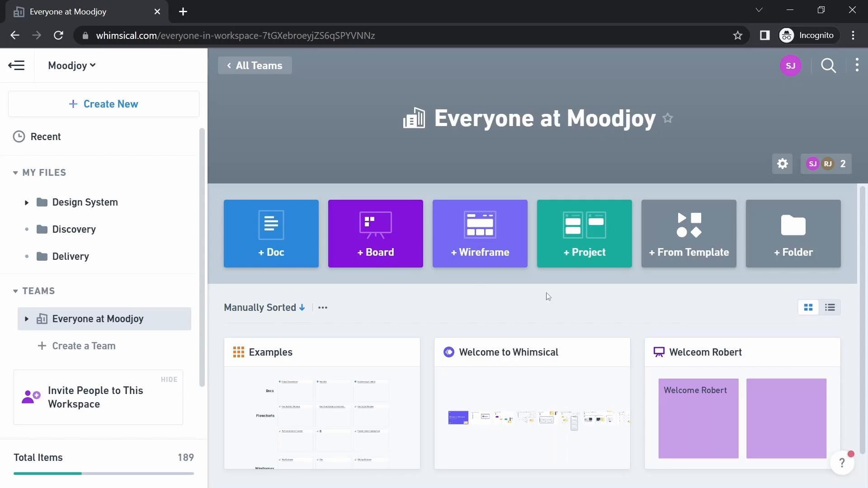Expand the Design System folder
Viewport: 868px width, 488px height.
[x=27, y=202]
